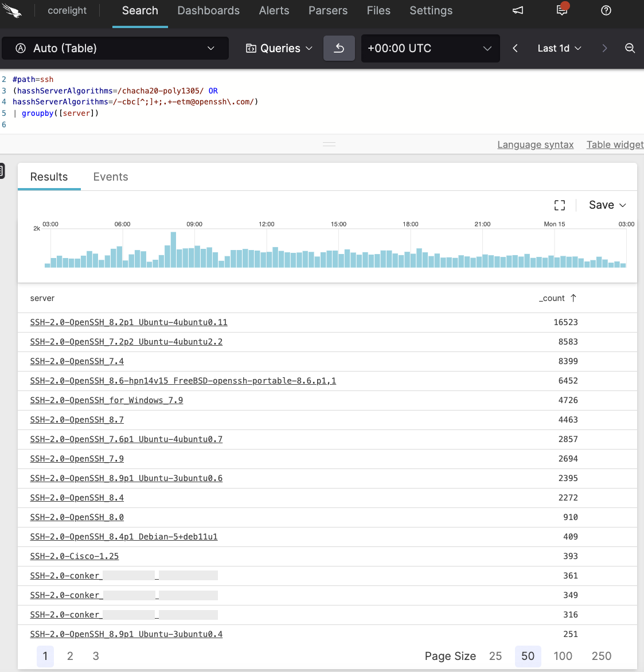
Task: Click the undo arrow next to Queries
Action: (x=339, y=48)
